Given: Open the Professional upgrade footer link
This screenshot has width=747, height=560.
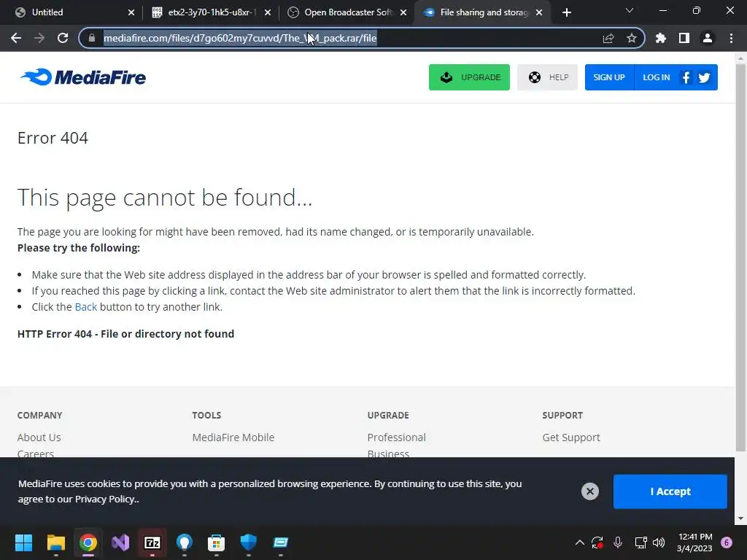Looking at the screenshot, I should click(x=396, y=437).
